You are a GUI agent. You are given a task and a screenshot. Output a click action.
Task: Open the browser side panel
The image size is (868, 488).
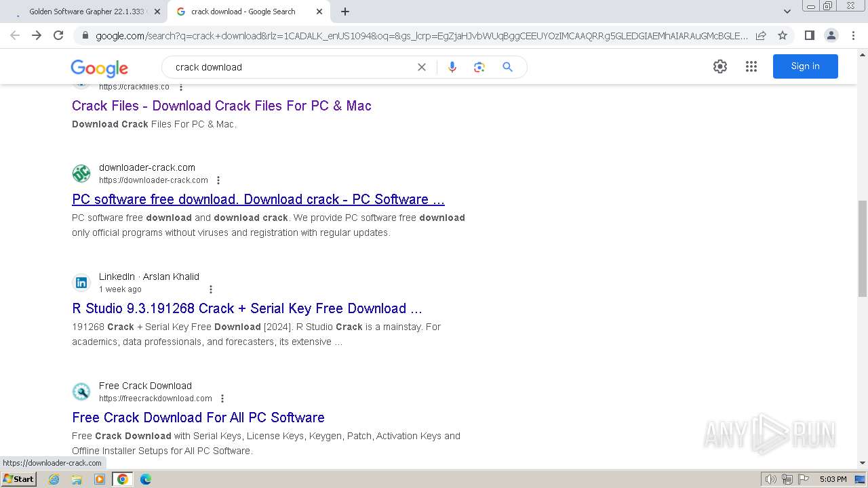pos(809,35)
